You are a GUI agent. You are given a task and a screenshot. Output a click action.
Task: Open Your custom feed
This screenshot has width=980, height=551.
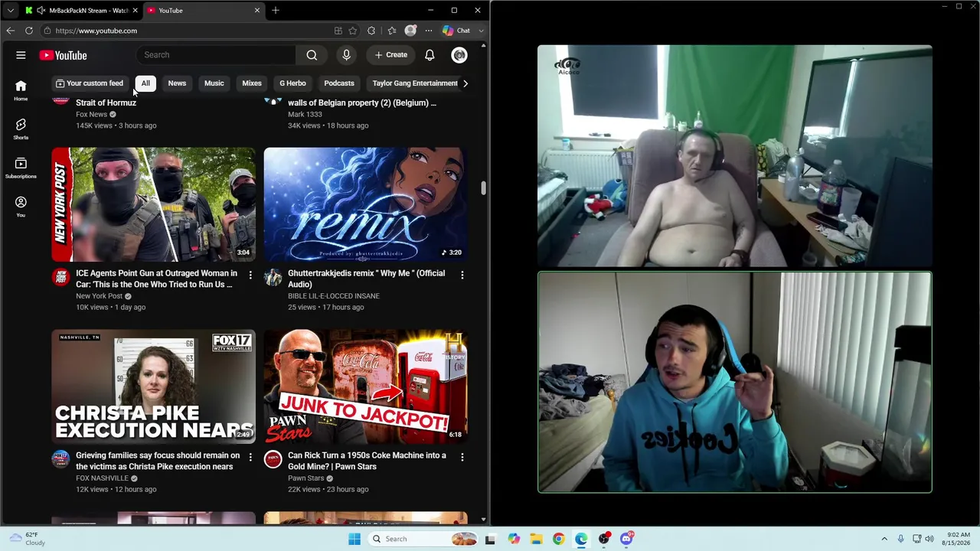click(x=89, y=83)
